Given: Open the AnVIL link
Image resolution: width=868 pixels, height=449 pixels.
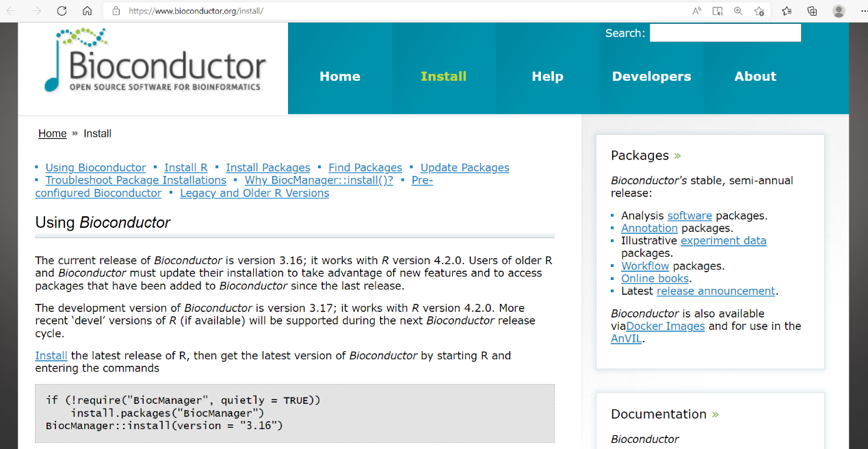Looking at the screenshot, I should (627, 339).
